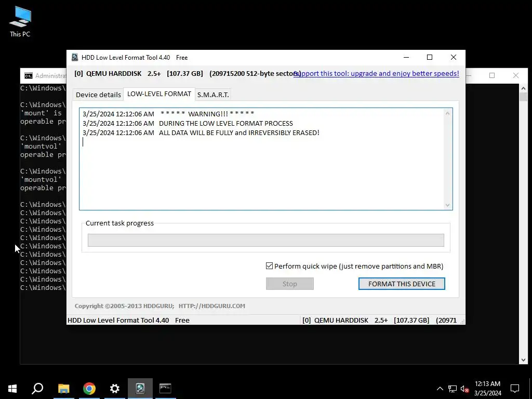Open the S.M.A.R.T. tab
This screenshot has width=532, height=399.
pos(213,95)
